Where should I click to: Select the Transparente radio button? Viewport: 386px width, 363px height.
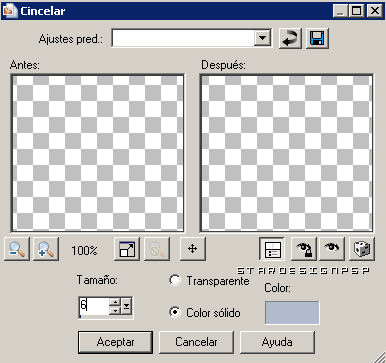[x=175, y=280]
